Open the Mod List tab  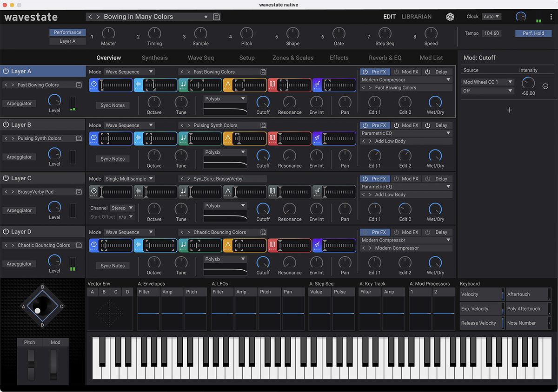point(432,58)
